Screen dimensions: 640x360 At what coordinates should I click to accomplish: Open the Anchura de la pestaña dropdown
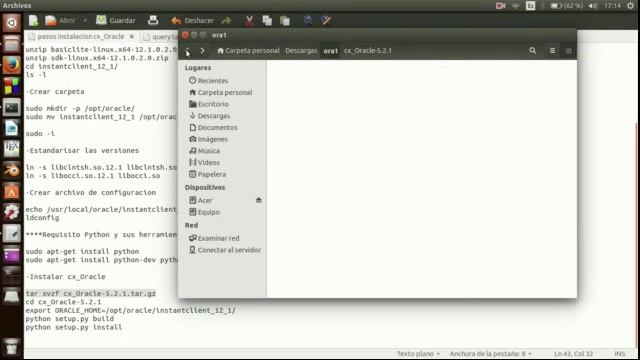click(491, 353)
